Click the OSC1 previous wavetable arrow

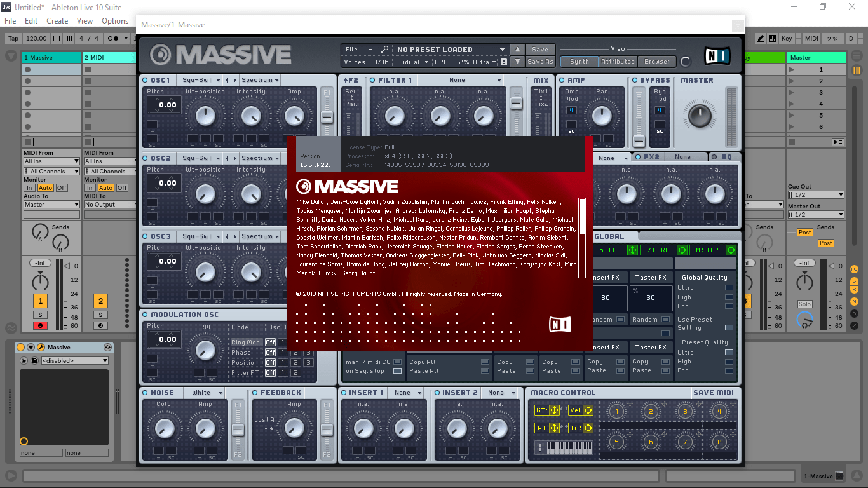(x=228, y=81)
